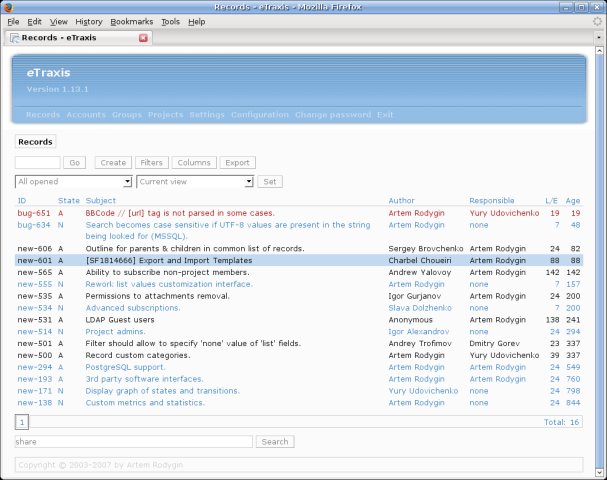Click the Create button
Viewport: 607px width, 480px height.
point(112,162)
